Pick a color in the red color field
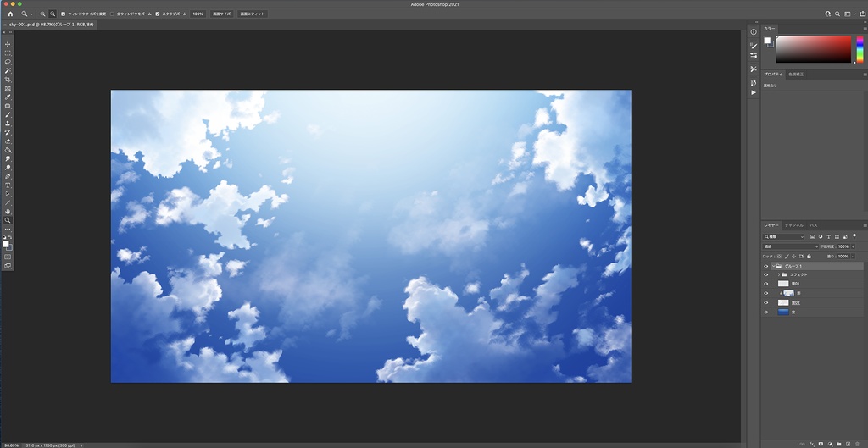 (x=813, y=49)
